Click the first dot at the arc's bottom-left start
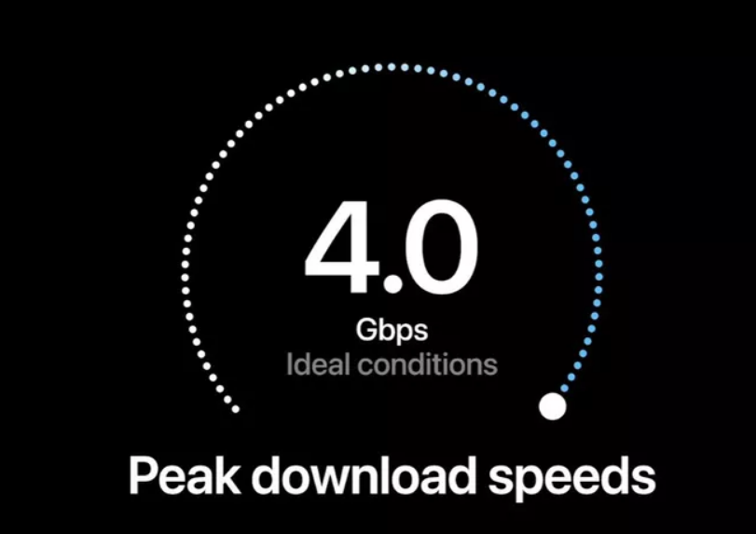The width and height of the screenshot is (756, 534). [236, 410]
